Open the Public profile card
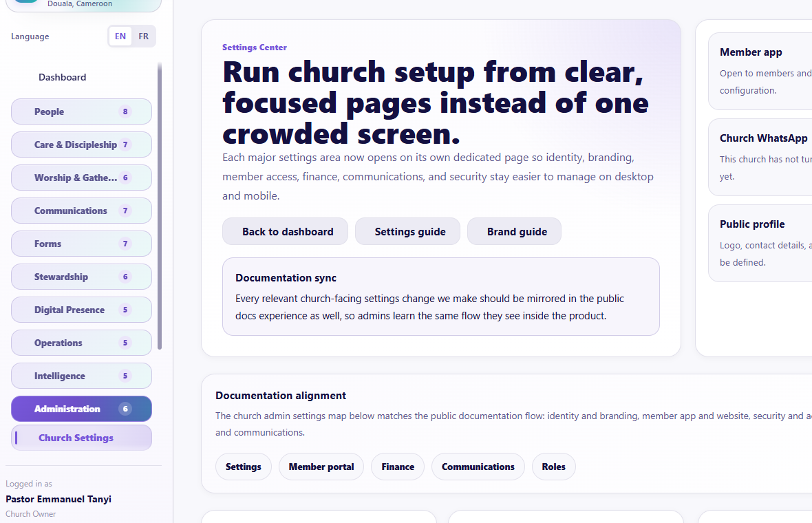Viewport: 812px width, 523px height. (x=760, y=244)
